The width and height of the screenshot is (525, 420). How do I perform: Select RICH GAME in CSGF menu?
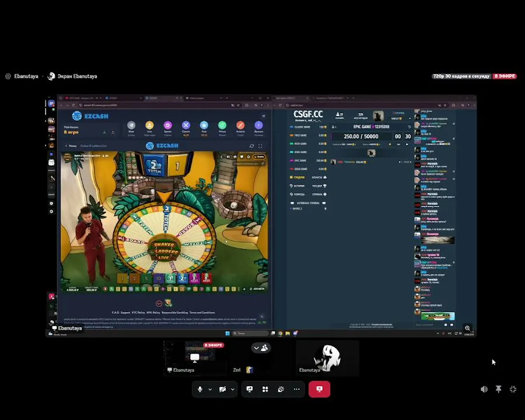(x=308, y=144)
